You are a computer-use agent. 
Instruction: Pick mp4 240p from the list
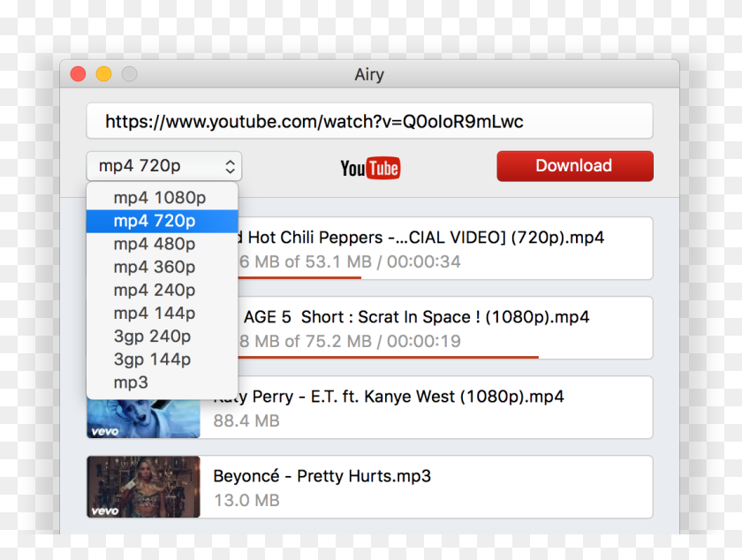click(162, 291)
